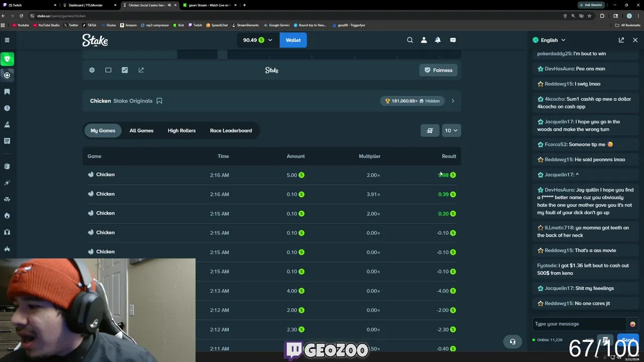Focus the Type your message chat field
The image size is (644, 362).
click(x=580, y=324)
